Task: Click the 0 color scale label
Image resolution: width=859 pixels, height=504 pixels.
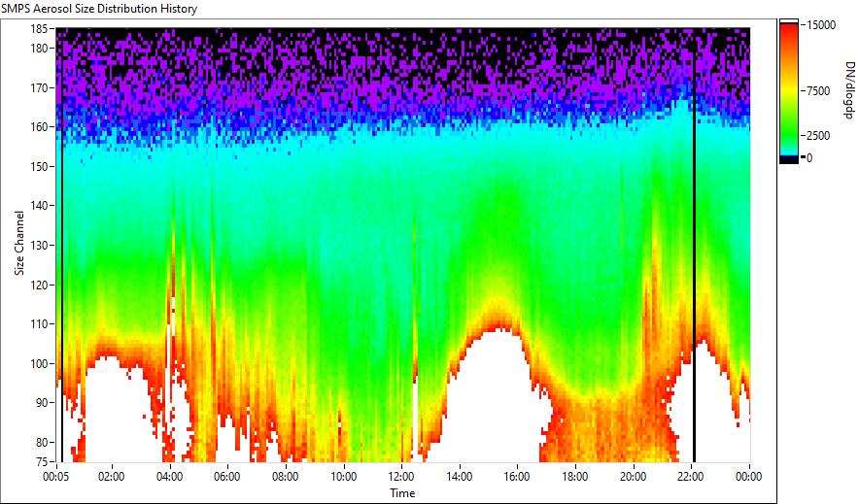Action: point(809,158)
